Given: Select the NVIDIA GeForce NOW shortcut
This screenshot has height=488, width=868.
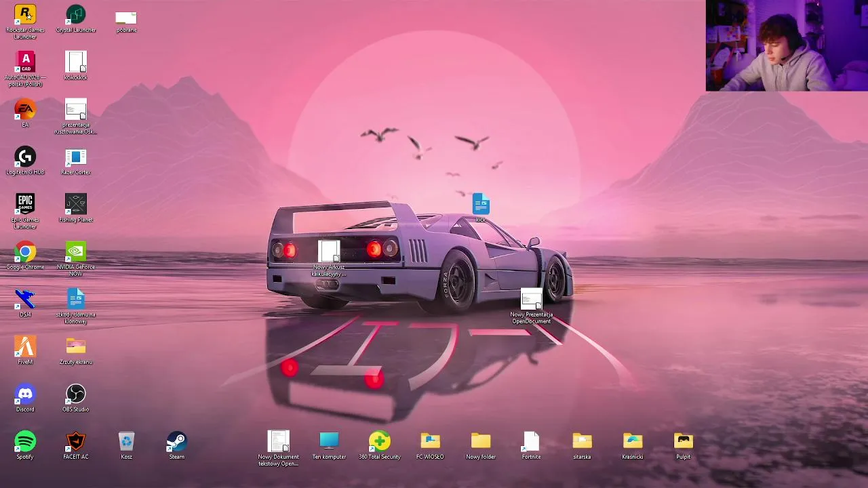Looking at the screenshot, I should click(76, 258).
